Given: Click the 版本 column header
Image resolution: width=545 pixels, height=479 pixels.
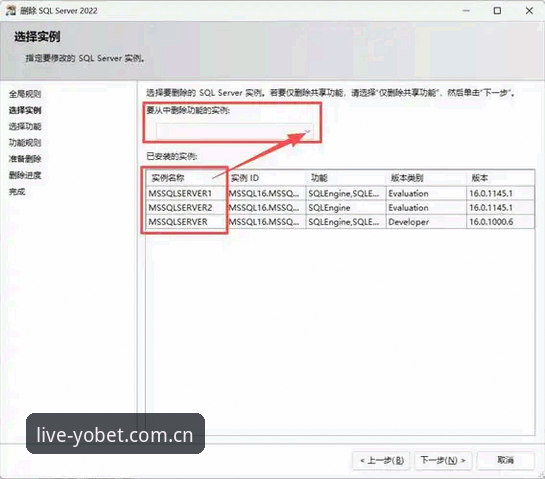Looking at the screenshot, I should 501,178.
